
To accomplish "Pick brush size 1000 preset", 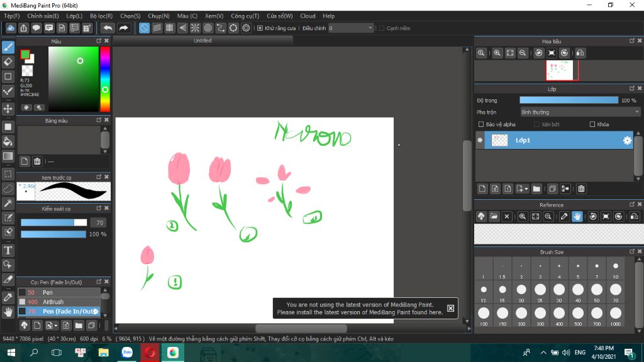I will click(616, 315).
